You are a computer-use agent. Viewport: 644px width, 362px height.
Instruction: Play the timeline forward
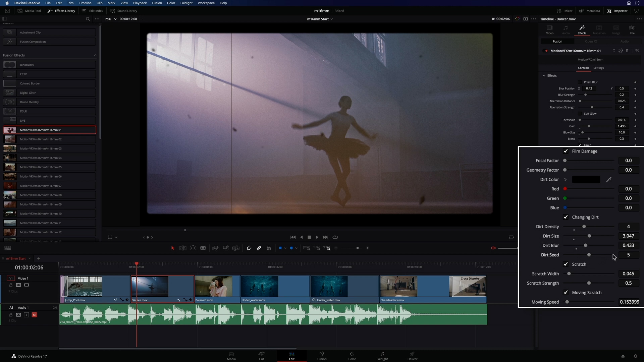(317, 237)
